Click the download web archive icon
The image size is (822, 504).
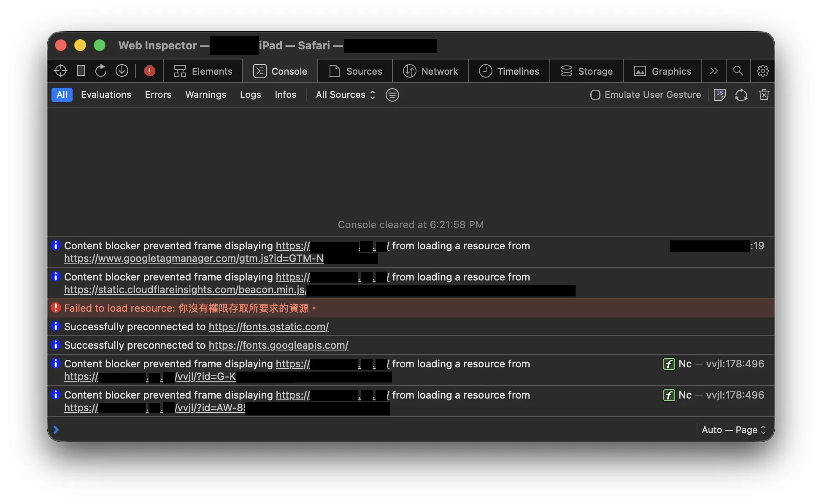click(x=122, y=71)
